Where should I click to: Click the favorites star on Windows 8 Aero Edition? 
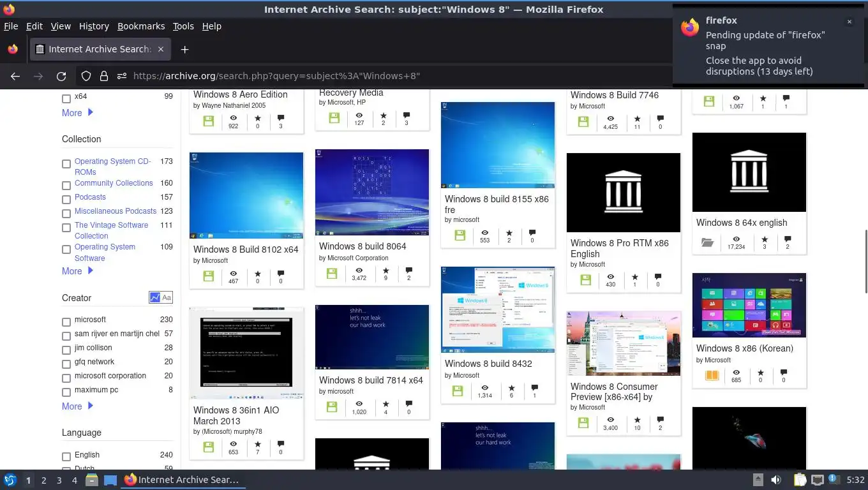(x=258, y=118)
